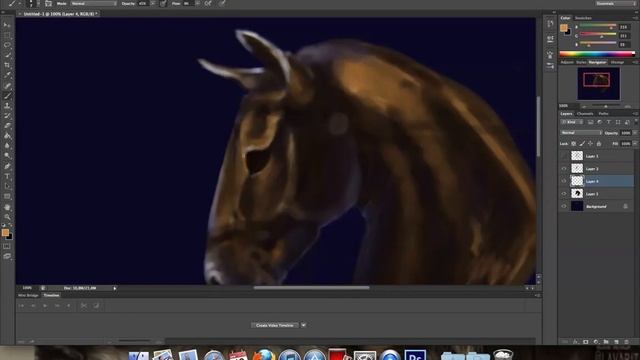Lock transparent pixels icon

pos(573,144)
